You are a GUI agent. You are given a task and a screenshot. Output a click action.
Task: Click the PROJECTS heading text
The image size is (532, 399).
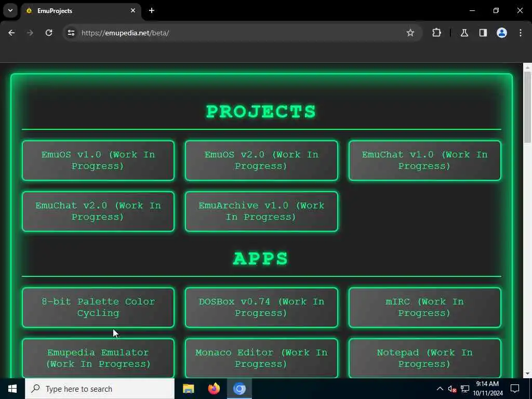[x=261, y=112]
